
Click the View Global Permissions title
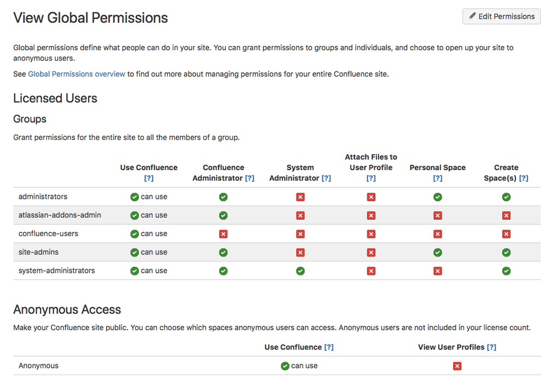(91, 18)
